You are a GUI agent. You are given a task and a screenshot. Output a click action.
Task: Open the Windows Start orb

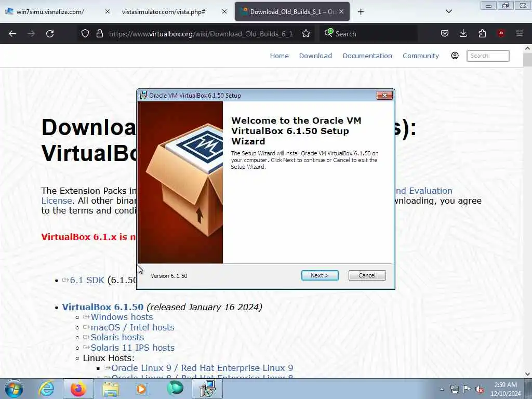coord(14,389)
